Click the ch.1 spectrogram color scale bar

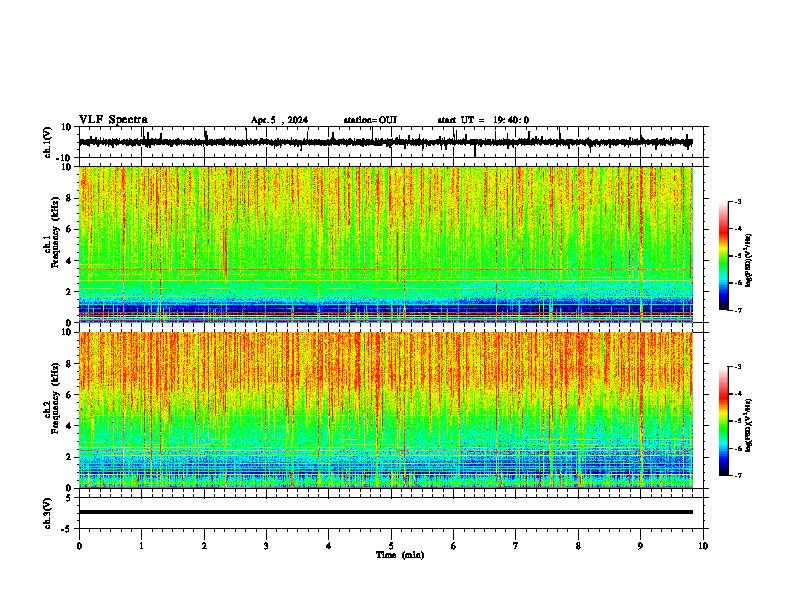[x=723, y=256]
